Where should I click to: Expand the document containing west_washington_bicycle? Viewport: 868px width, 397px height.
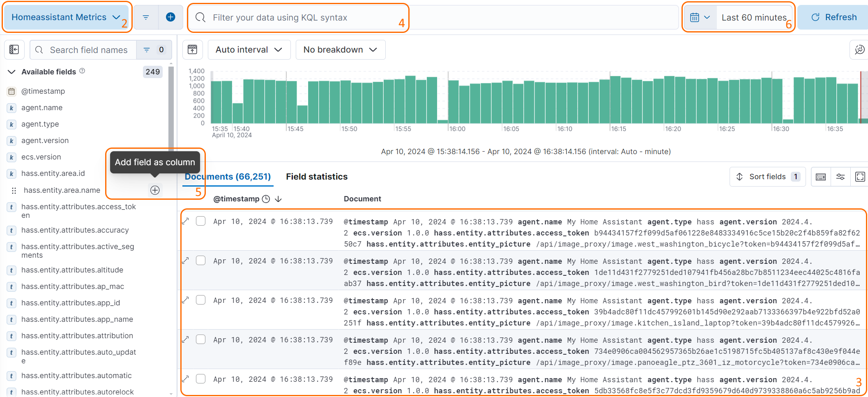[186, 221]
